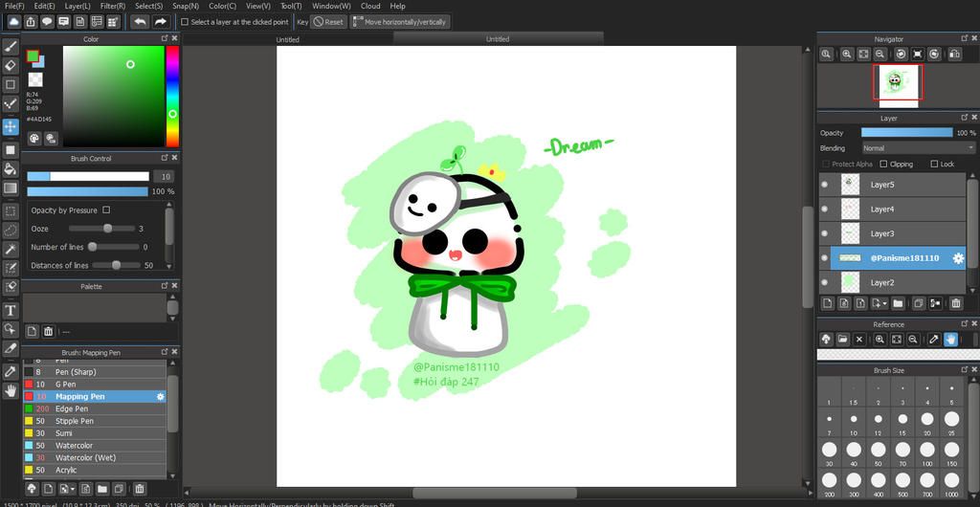Select the rectangular Select tool
This screenshot has width=980, height=507.
10,211
